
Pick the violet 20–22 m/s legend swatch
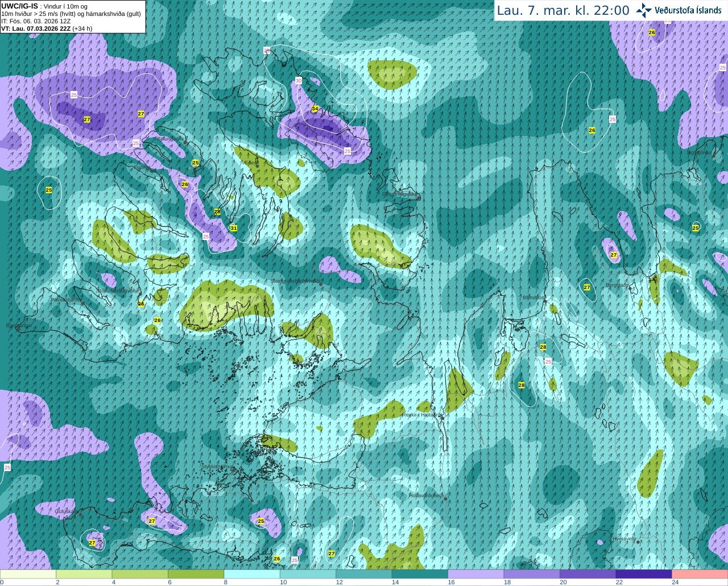tap(588, 574)
